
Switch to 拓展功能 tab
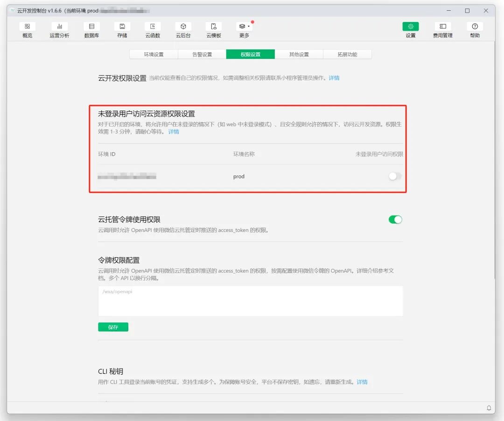pos(348,54)
